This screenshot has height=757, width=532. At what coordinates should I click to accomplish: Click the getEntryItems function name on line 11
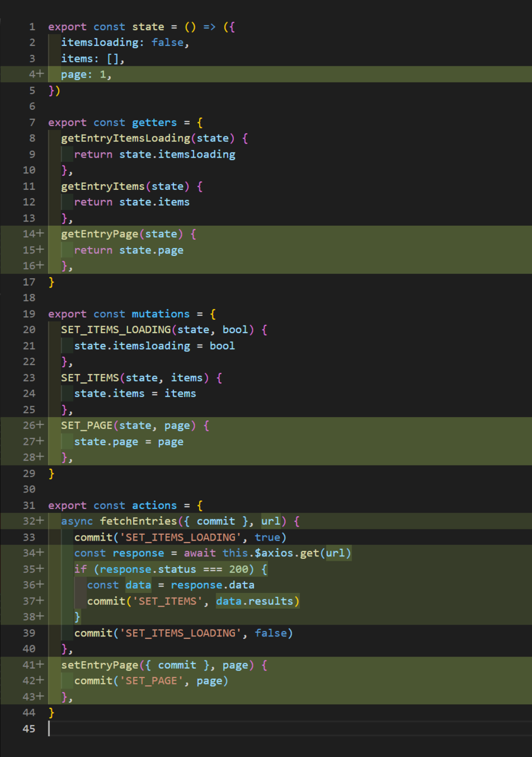click(103, 186)
